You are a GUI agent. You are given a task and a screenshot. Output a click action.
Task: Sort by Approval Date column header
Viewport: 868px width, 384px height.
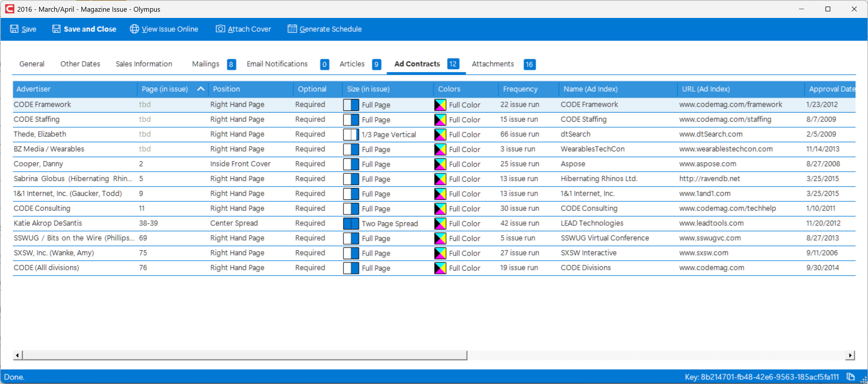coord(830,89)
